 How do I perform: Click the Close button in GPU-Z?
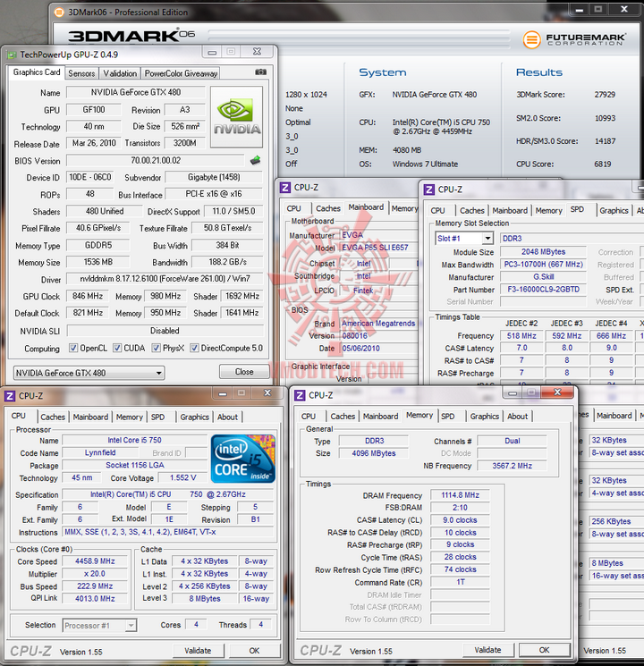click(x=244, y=372)
